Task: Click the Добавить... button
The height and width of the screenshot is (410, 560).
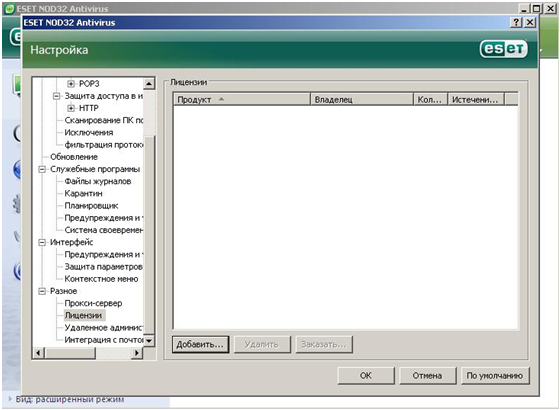Action: (200, 345)
